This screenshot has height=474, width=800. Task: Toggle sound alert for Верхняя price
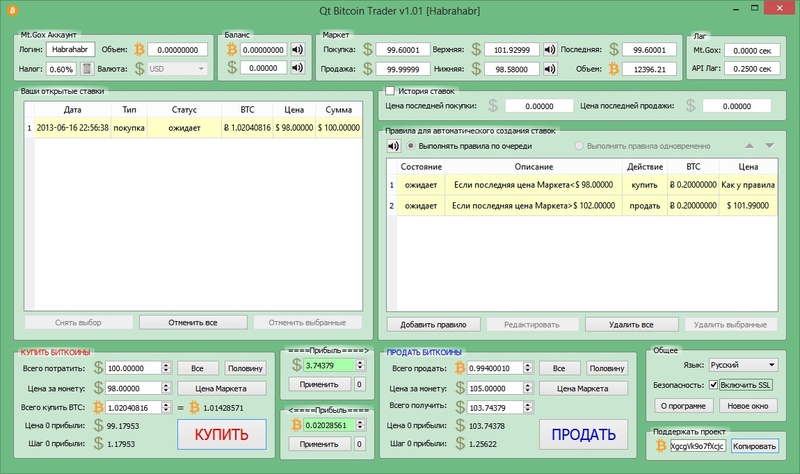click(549, 49)
